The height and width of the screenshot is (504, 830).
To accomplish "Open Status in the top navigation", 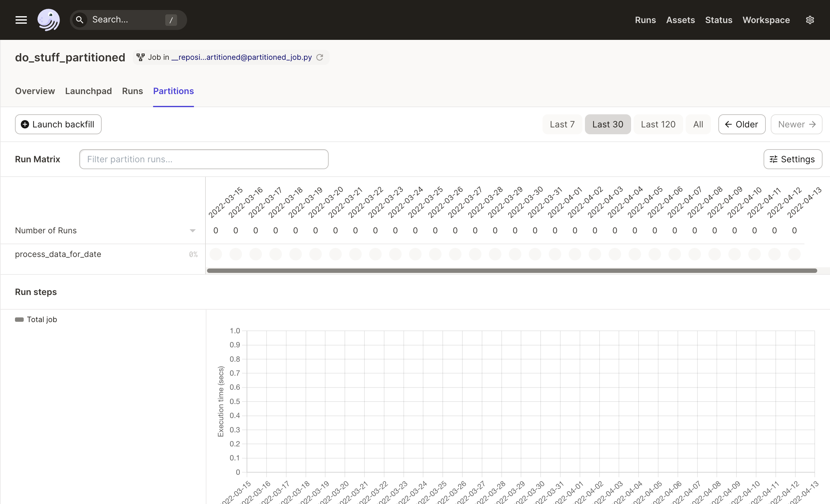I will [x=718, y=20].
